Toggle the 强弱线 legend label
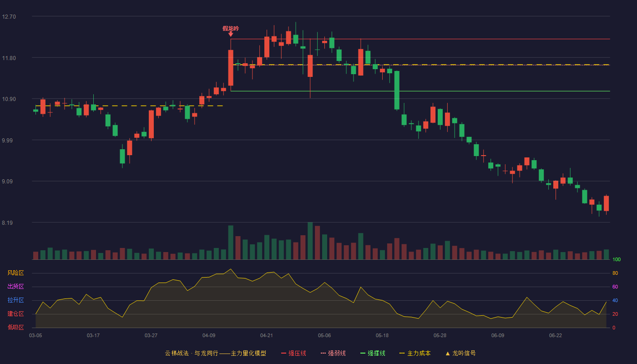This screenshot has width=637, height=364. click(337, 353)
